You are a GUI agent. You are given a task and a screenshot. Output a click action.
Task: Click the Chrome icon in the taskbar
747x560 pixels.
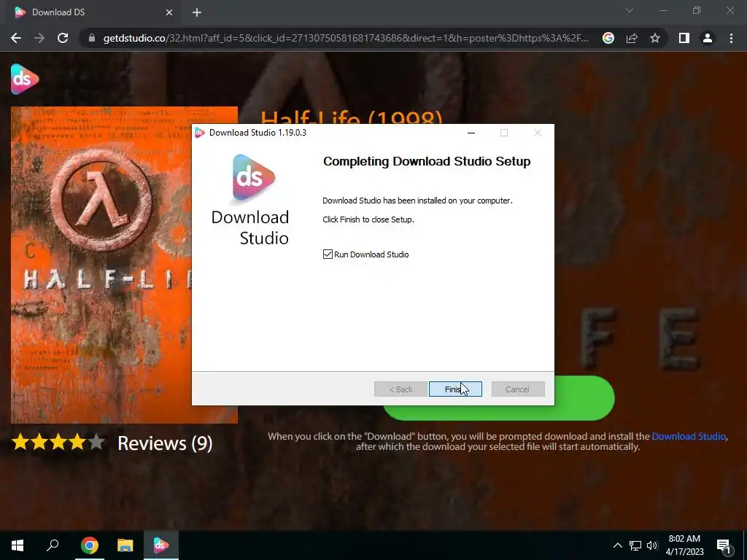click(x=89, y=545)
